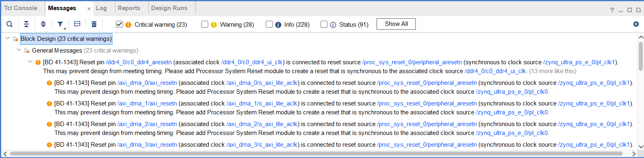This screenshot has width=644, height=158.
Task: Open the Reports tab
Action: [129, 8]
